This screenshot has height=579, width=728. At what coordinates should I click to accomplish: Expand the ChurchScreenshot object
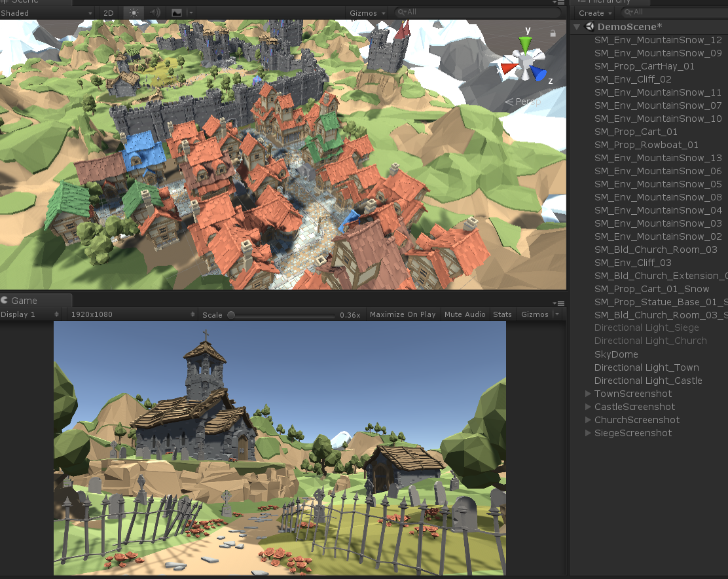point(588,420)
